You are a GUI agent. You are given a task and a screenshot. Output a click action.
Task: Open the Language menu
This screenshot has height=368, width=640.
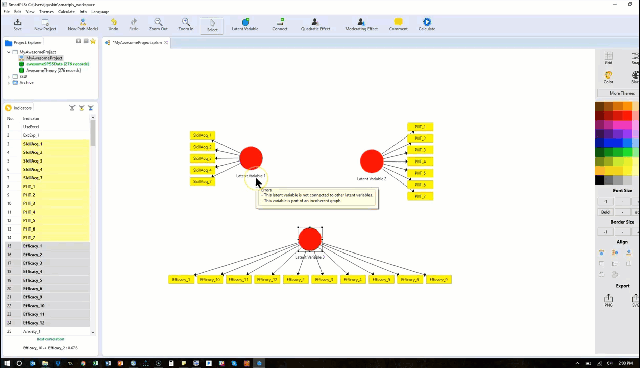[100, 11]
